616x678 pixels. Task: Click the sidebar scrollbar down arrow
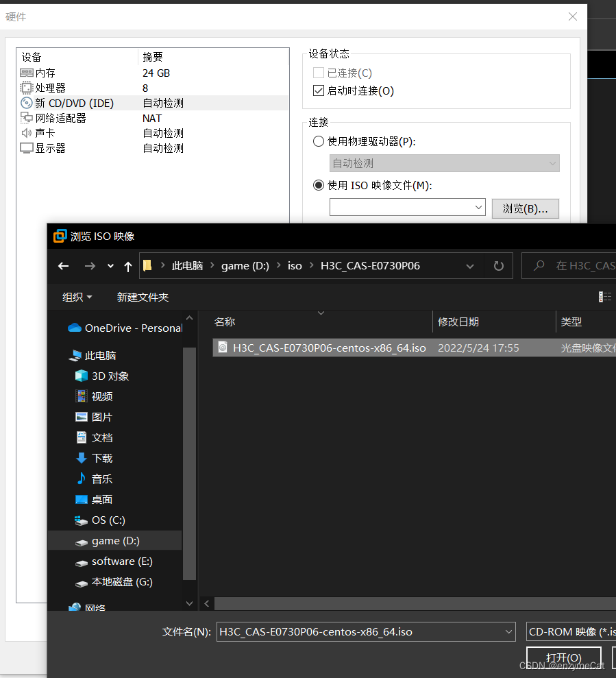click(189, 603)
